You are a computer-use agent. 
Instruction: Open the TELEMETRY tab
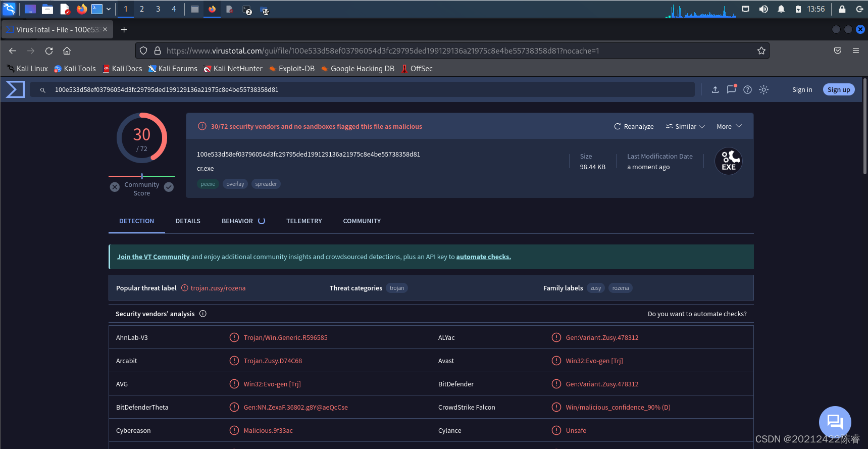point(304,221)
